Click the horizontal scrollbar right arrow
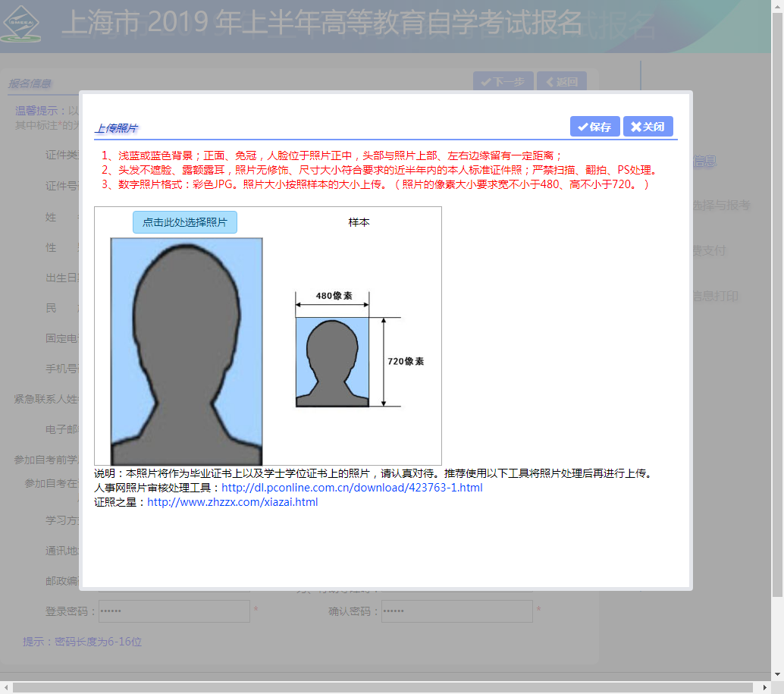 click(765, 687)
